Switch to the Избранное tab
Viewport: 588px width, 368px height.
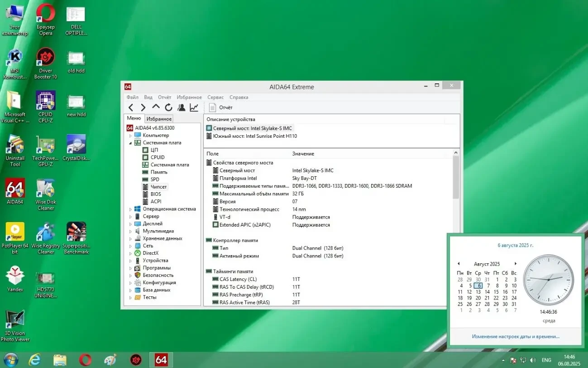(x=158, y=119)
